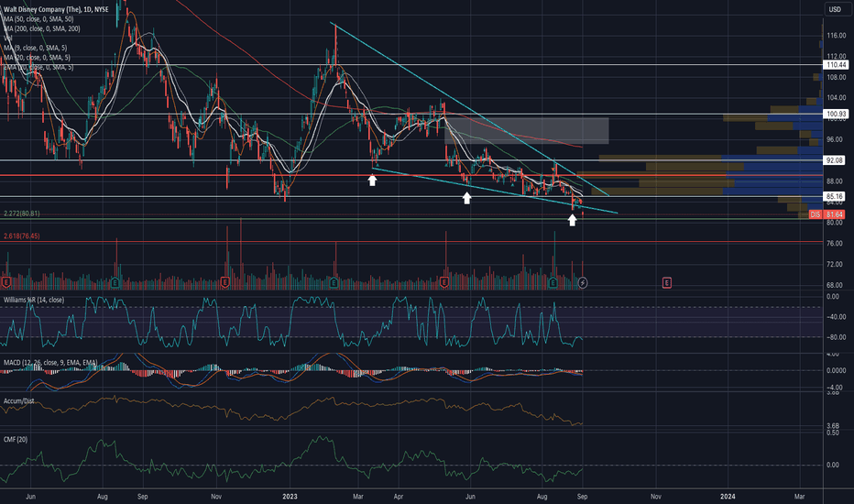Open the red earnings marker before Jun 2022
The width and height of the screenshot is (854, 504).
coord(6,282)
